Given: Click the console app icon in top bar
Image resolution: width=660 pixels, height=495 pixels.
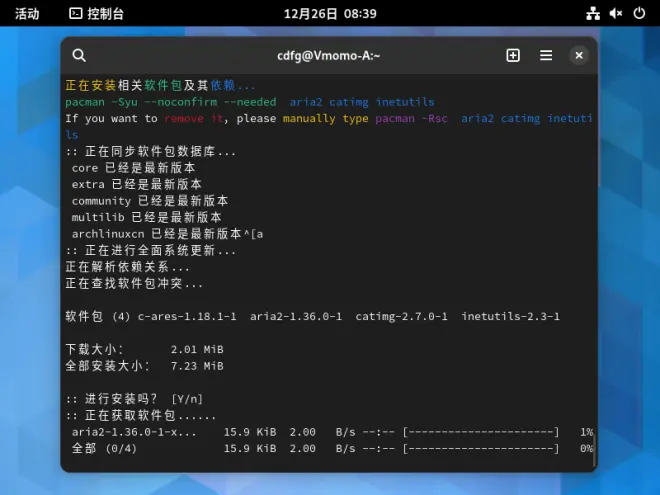Looking at the screenshot, I should coord(75,13).
